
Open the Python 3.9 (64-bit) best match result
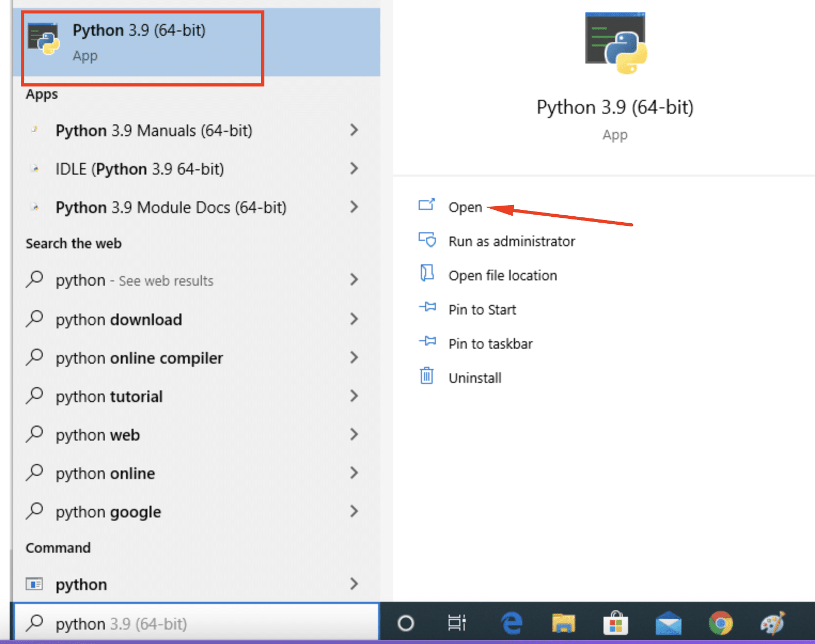[x=196, y=42]
